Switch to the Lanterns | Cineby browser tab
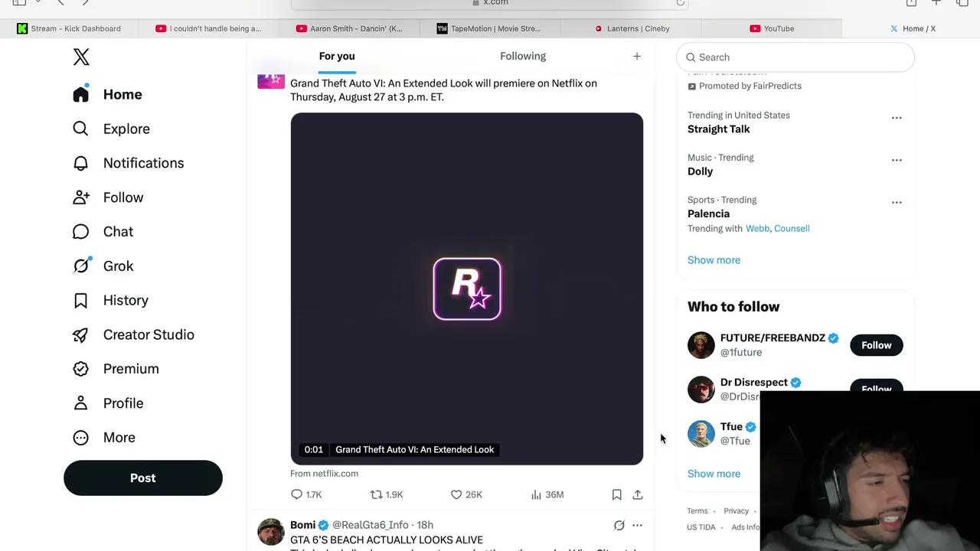 point(632,28)
